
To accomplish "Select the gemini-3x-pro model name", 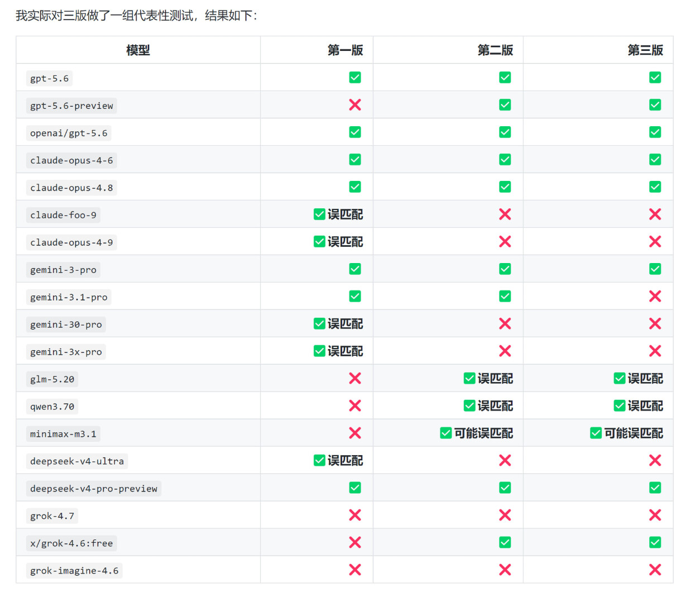I will pyautogui.click(x=66, y=352).
